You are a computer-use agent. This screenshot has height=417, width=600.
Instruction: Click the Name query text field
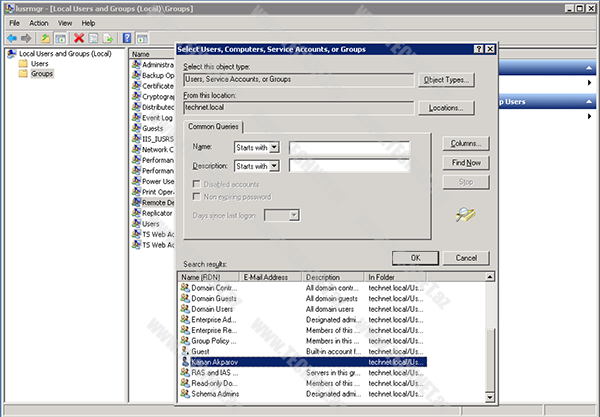[x=349, y=147]
